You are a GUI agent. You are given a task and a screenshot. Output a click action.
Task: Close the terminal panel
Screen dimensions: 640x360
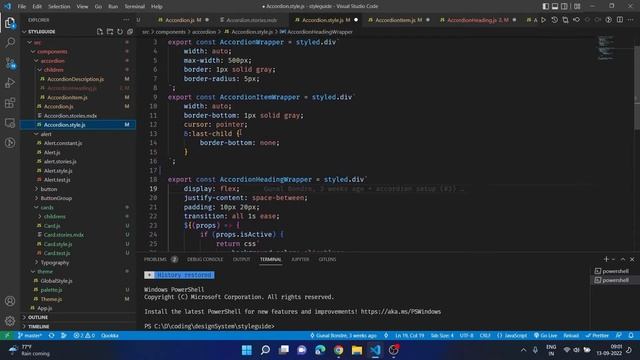click(x=632, y=259)
